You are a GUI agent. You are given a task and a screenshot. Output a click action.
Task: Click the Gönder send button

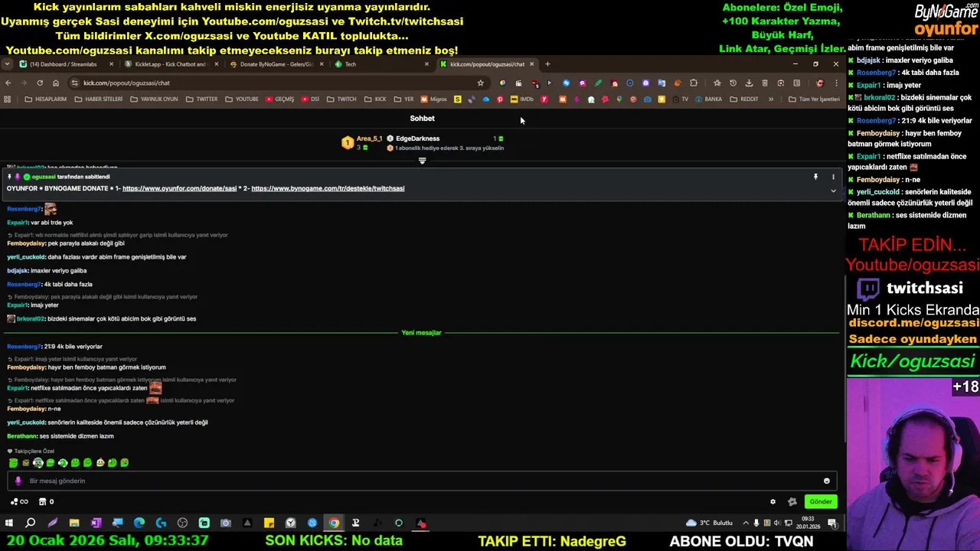coord(820,501)
